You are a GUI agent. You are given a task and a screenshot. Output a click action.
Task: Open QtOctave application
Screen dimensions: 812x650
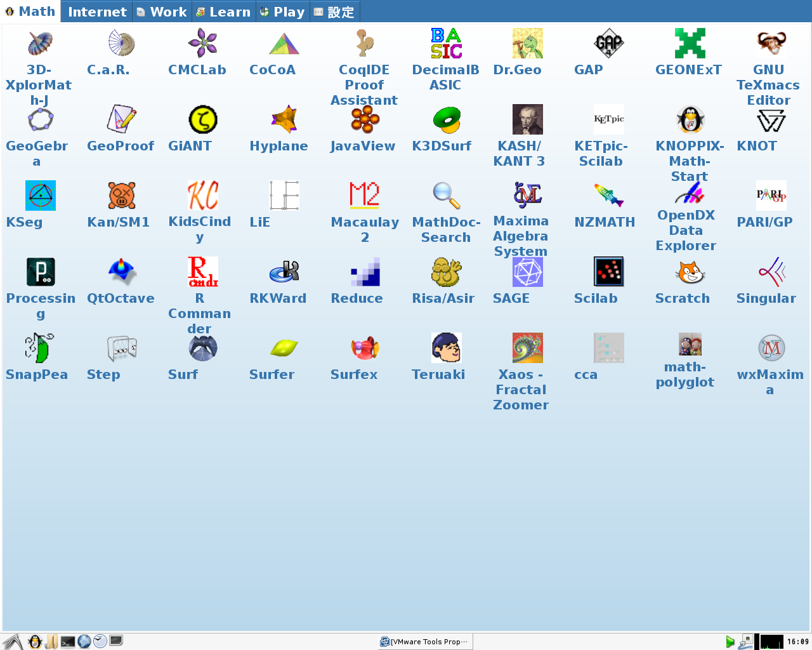point(122,272)
